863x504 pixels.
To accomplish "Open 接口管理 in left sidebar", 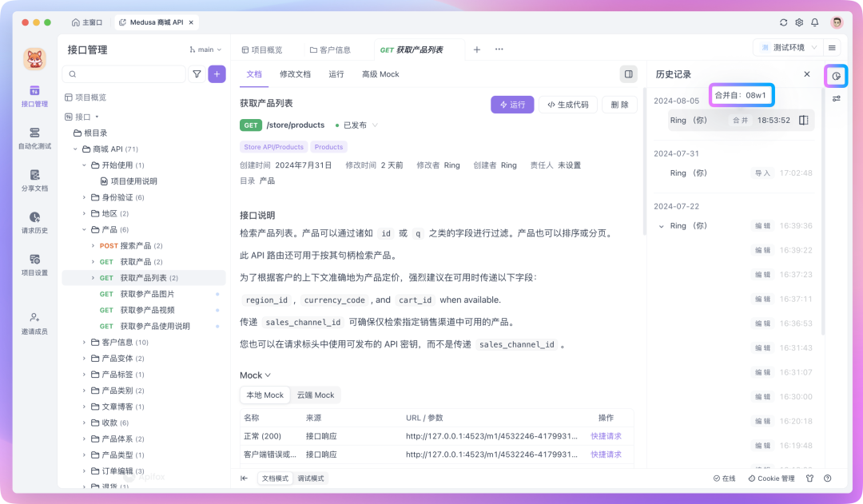I will tap(34, 96).
